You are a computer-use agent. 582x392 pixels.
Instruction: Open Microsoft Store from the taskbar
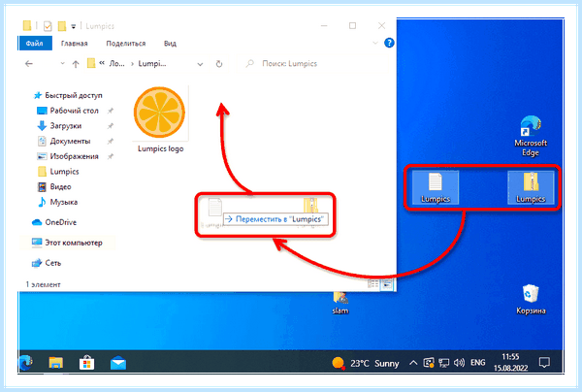[87, 363]
